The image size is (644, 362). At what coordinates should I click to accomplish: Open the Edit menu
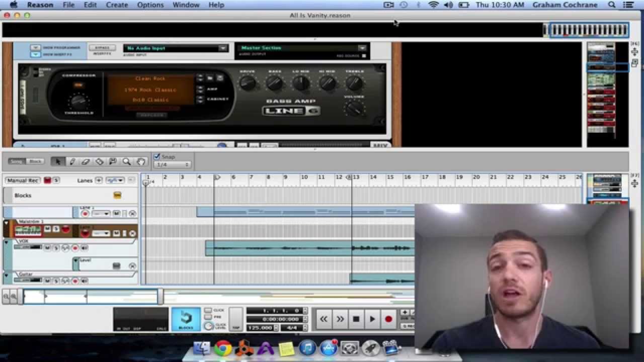pos(90,5)
